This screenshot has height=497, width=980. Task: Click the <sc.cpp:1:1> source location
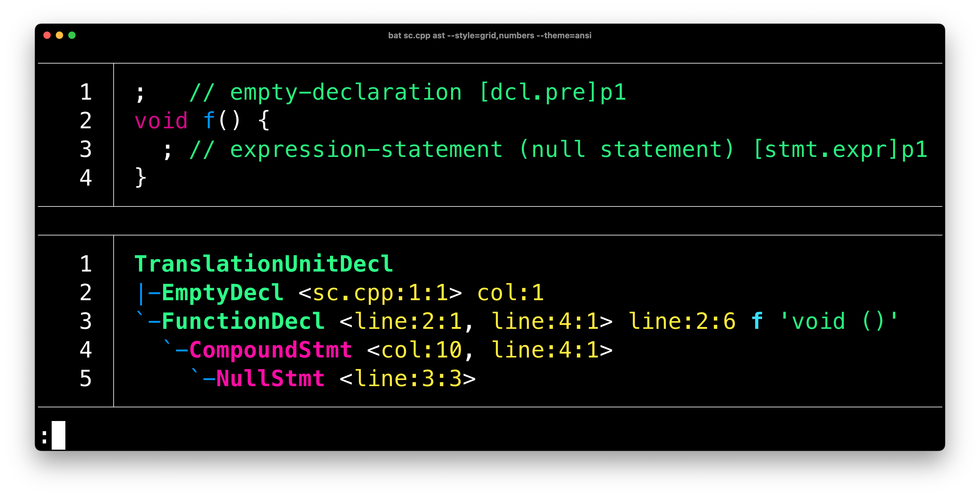[x=380, y=293]
